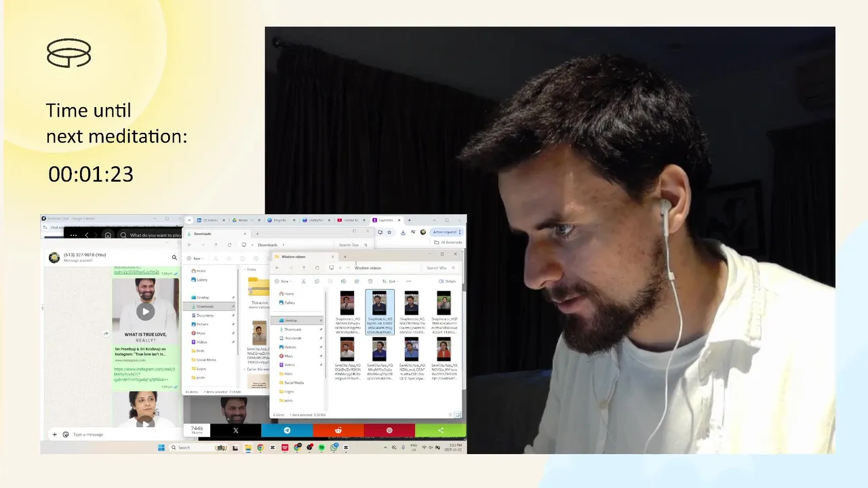868x488 pixels.
Task: Open the Sort dropdown in Wisdom videos window
Action: point(390,281)
